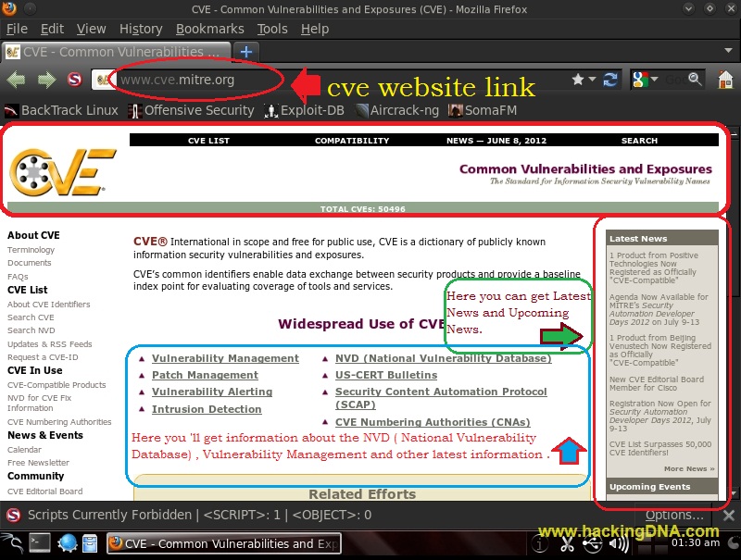This screenshot has width=741, height=560.
Task: Open the Edit menu
Action: pyautogui.click(x=52, y=29)
